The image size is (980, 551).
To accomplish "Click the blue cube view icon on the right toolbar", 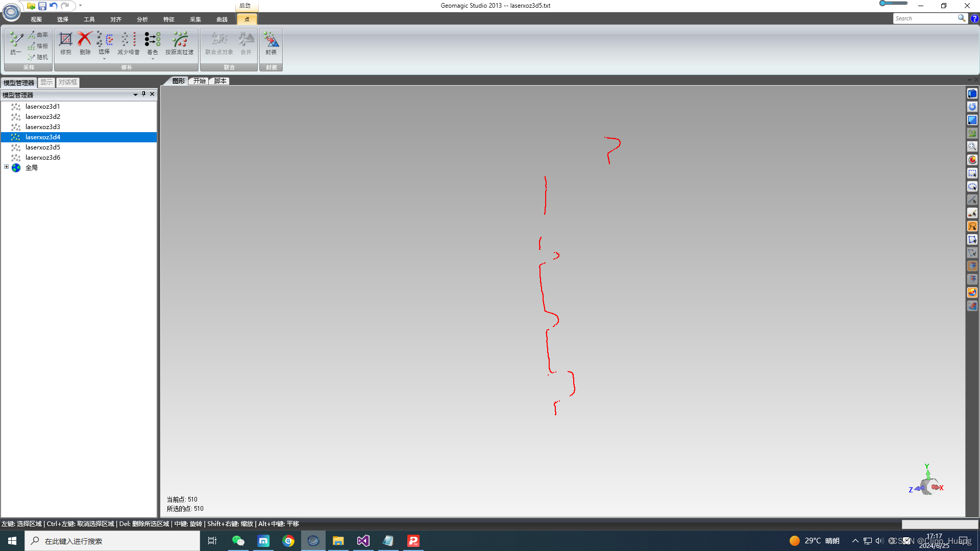I will coord(972,93).
